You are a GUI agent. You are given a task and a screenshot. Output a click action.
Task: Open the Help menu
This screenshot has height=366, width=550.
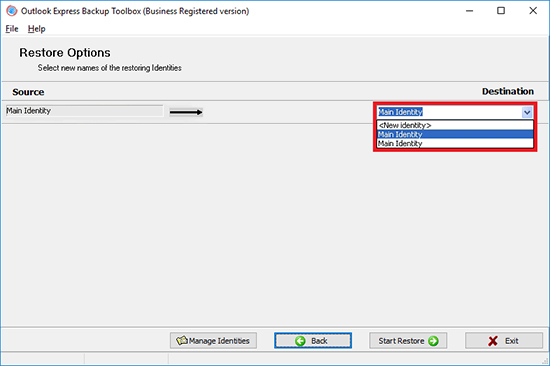click(36, 29)
